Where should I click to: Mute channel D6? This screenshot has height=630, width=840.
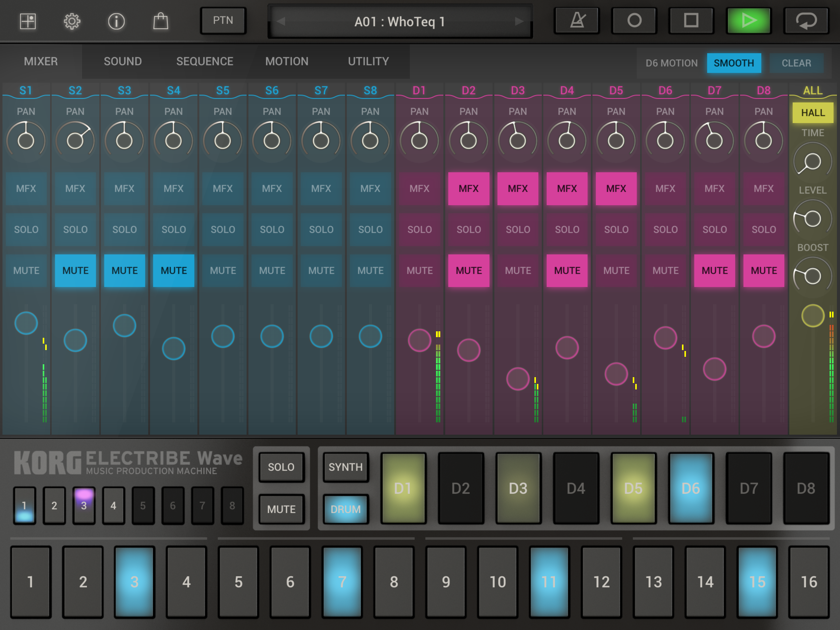tap(665, 271)
